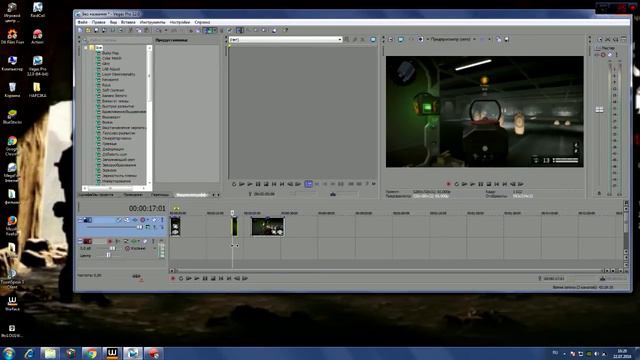Save preview snapshot to file icon
This screenshot has height=360, width=640.
[x=507, y=40]
